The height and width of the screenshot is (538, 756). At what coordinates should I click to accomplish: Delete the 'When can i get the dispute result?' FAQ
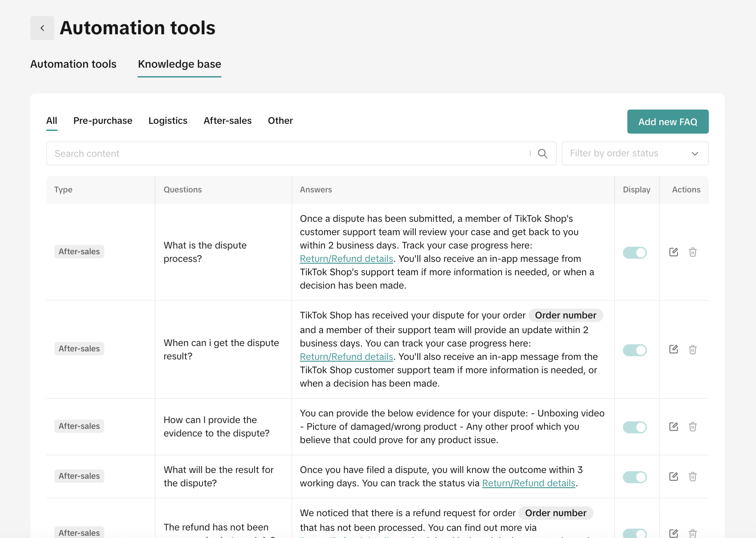tap(692, 350)
